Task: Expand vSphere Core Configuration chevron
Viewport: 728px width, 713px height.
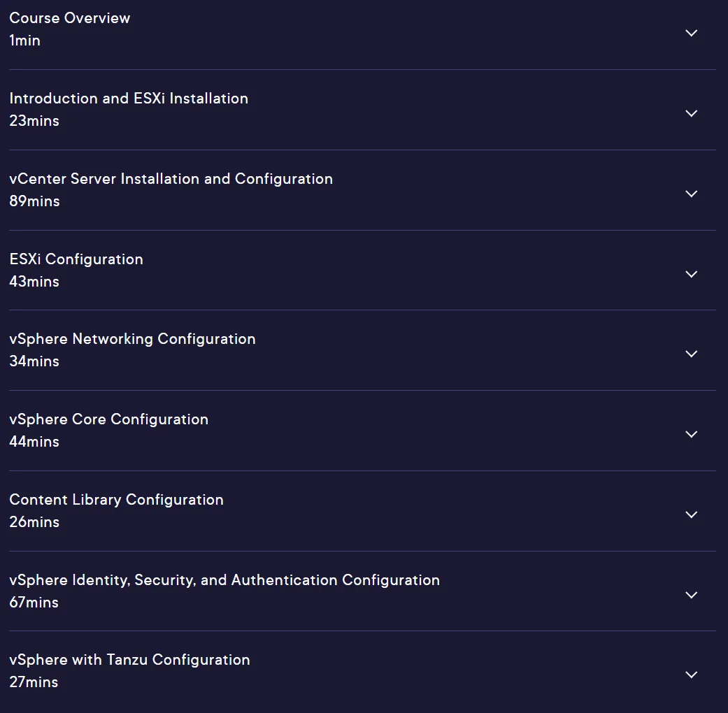Action: click(x=692, y=434)
